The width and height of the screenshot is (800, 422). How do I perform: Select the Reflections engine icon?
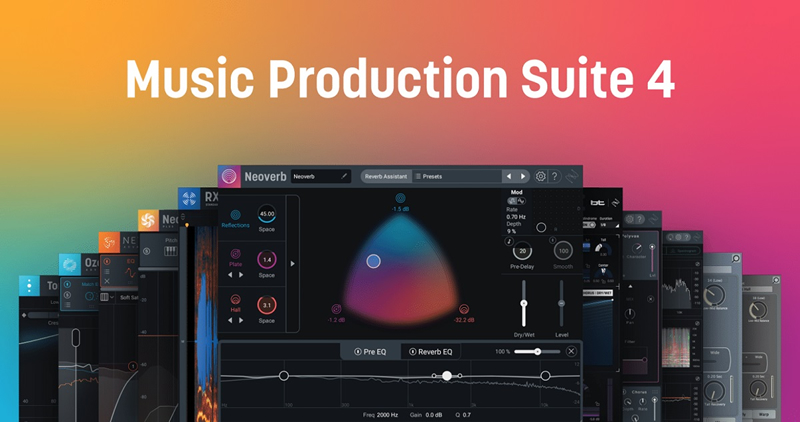(235, 215)
